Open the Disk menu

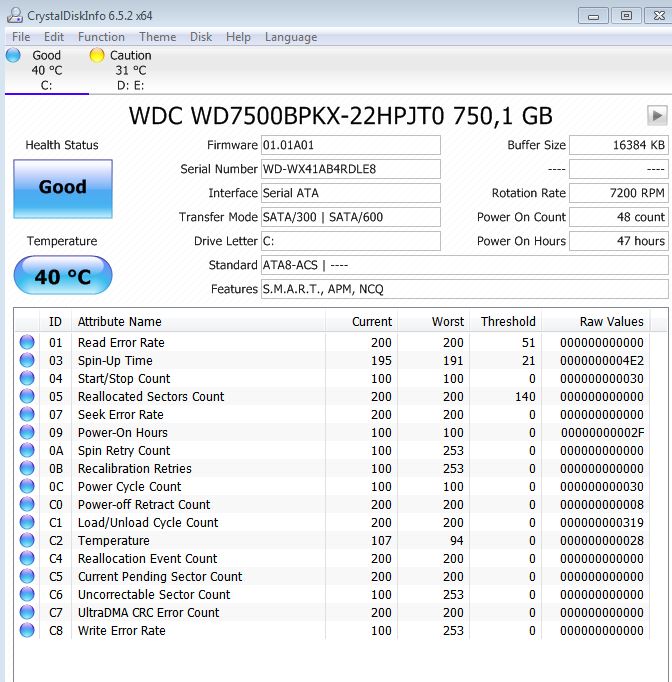click(x=201, y=37)
